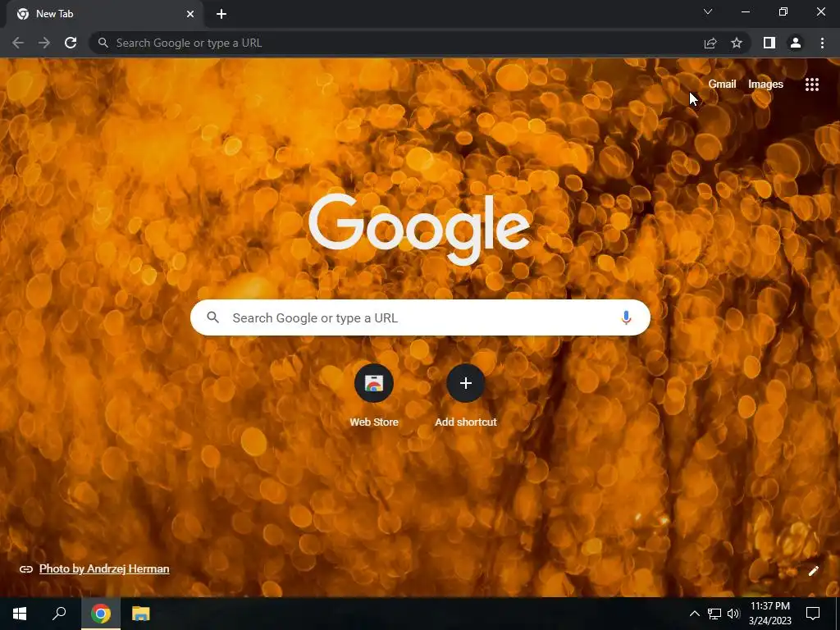
Task: Click the magnifier in the Google search box
Action: [x=212, y=317]
